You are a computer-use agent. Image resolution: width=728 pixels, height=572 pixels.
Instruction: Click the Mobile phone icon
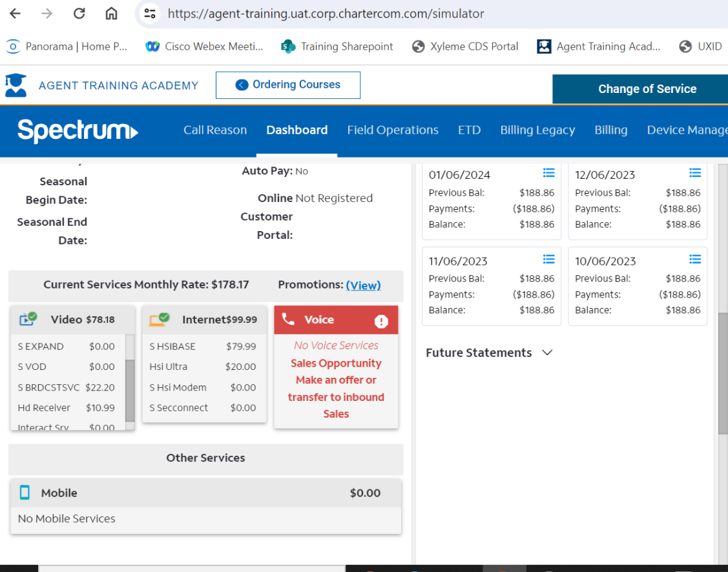pyautogui.click(x=25, y=493)
